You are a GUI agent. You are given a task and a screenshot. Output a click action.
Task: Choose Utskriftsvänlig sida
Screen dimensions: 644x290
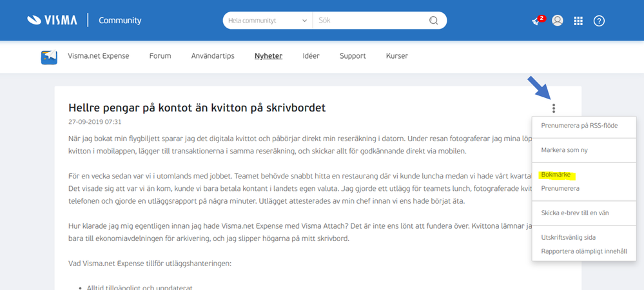[x=569, y=237]
